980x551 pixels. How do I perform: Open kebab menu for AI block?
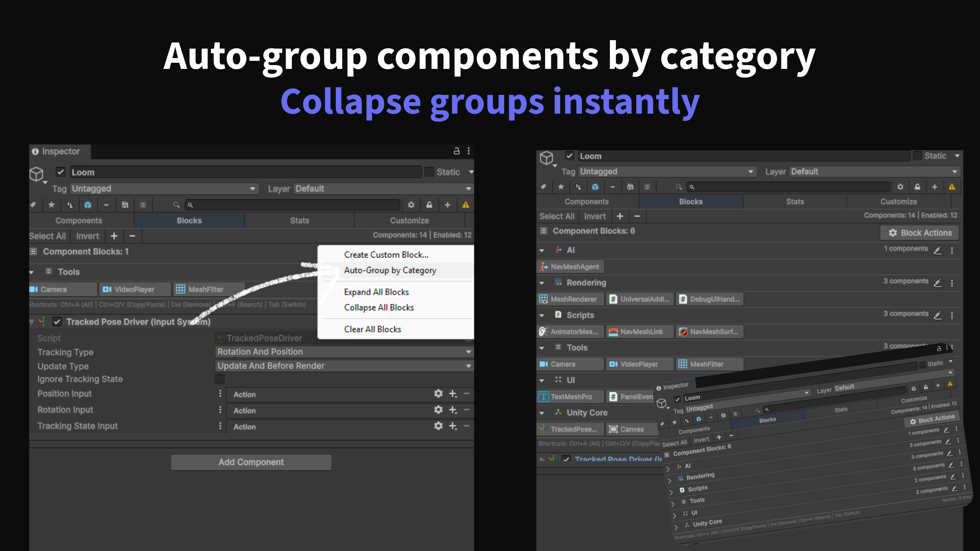[952, 250]
